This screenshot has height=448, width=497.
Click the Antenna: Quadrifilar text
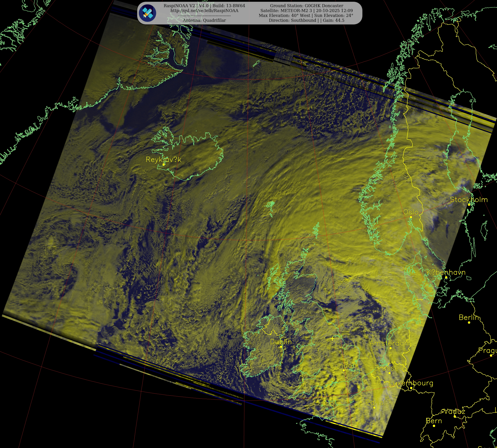[x=204, y=20]
